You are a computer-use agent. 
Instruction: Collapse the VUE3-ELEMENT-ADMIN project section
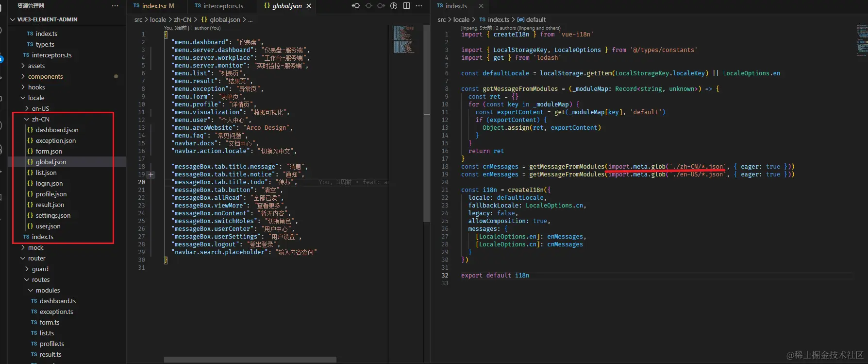[13, 19]
